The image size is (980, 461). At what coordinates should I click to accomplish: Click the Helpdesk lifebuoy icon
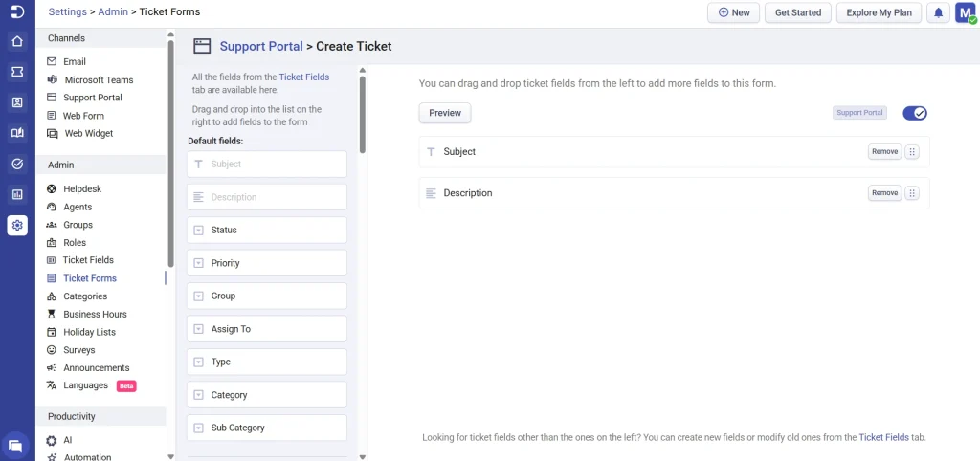pyautogui.click(x=52, y=188)
